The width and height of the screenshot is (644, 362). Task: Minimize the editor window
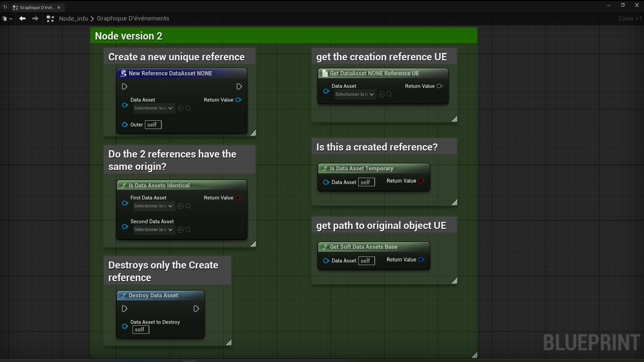point(609,5)
